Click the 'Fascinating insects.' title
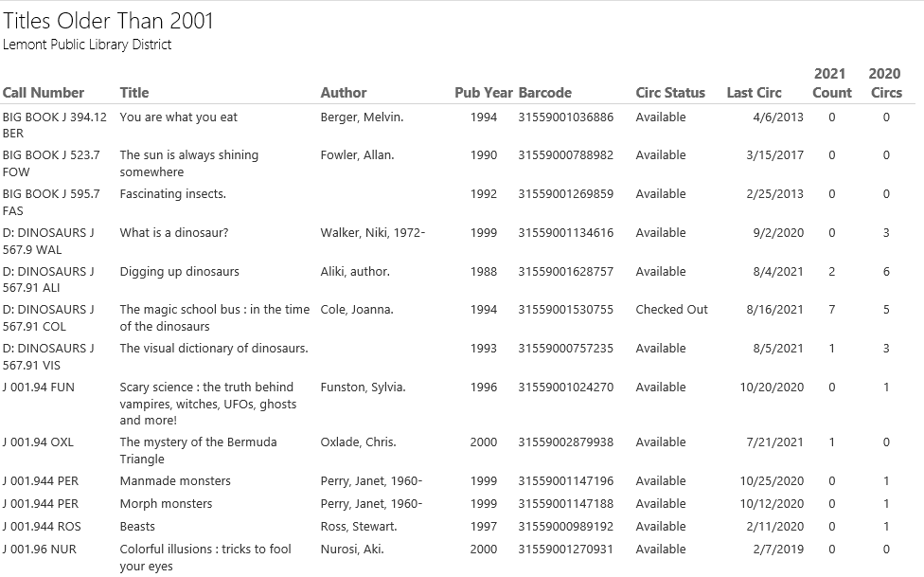Screen dimensions: 924x577 coord(173,194)
